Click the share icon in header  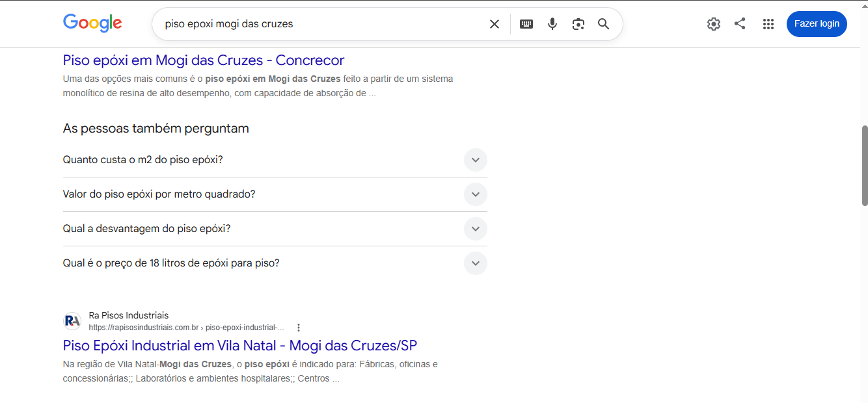click(740, 23)
